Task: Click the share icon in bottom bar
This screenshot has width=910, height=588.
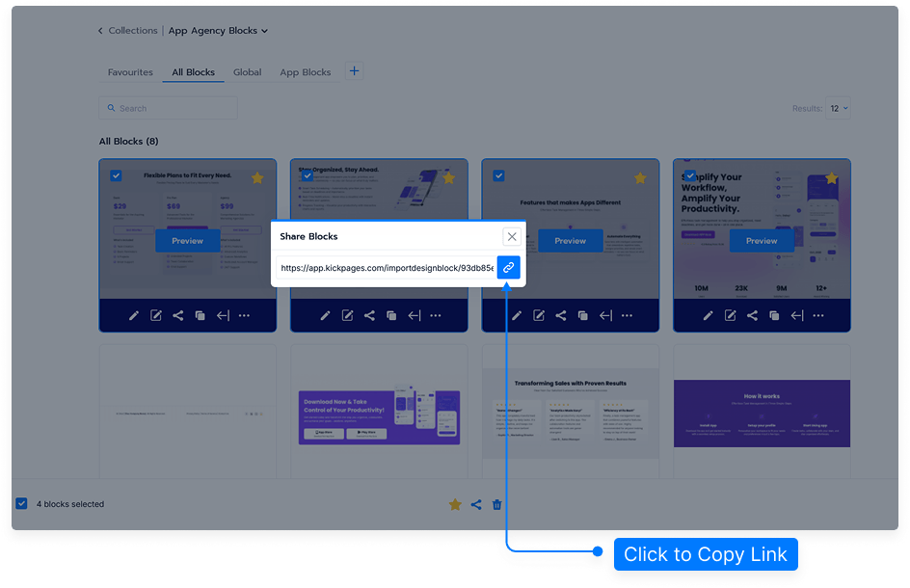Action: (x=476, y=504)
